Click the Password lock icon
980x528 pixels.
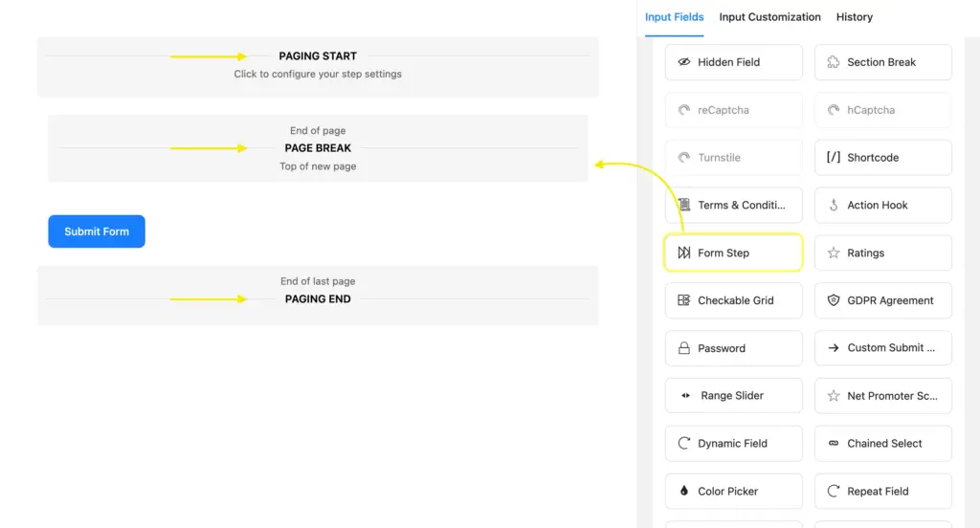pyautogui.click(x=684, y=348)
